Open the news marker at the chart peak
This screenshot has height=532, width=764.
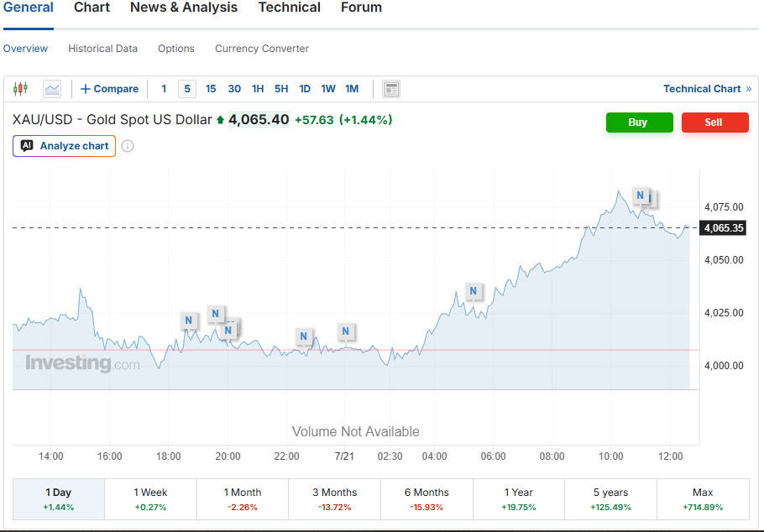[641, 196]
